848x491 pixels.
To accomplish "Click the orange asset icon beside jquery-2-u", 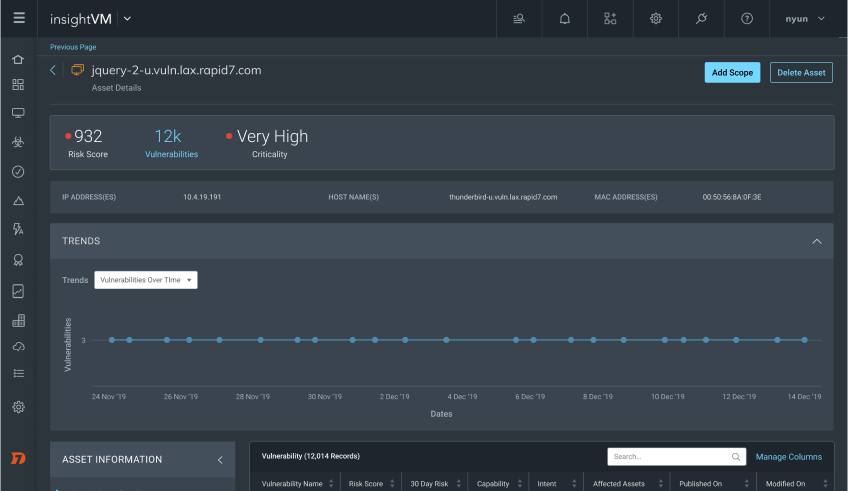I will tap(78, 69).
